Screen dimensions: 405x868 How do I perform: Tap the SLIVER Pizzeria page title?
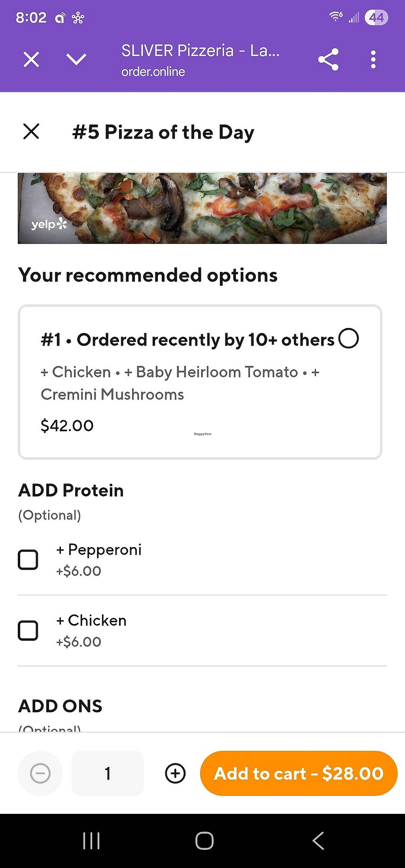point(200,51)
